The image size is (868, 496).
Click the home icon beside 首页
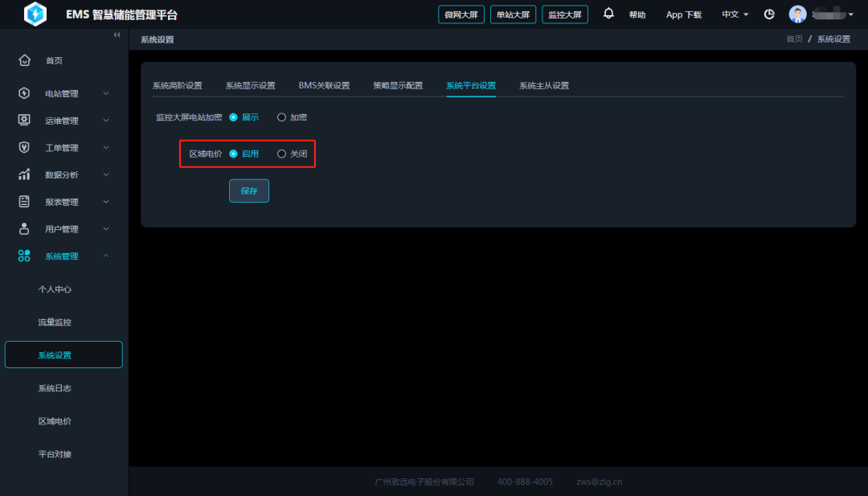24,60
